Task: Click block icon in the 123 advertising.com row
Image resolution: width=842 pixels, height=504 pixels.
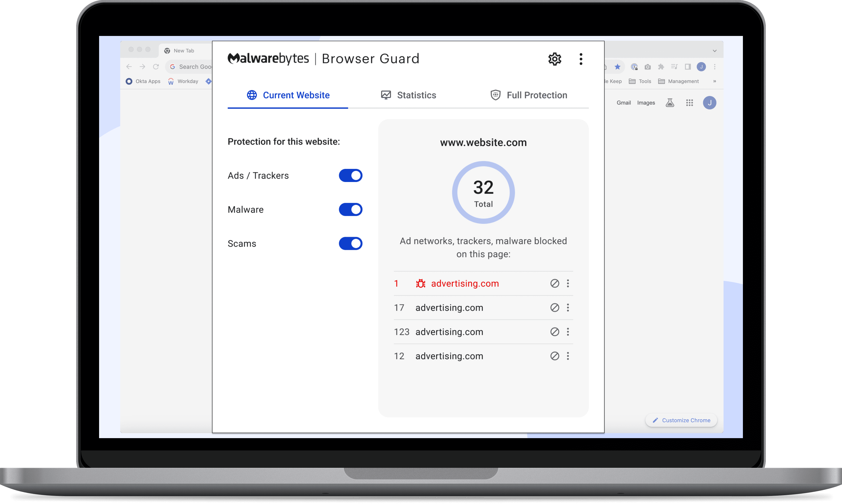Action: tap(555, 332)
